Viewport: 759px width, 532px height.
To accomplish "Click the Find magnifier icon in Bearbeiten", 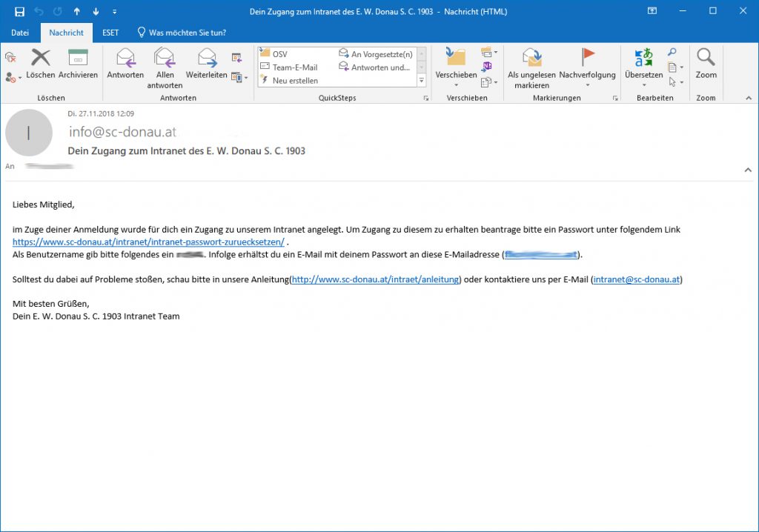I will pyautogui.click(x=672, y=52).
